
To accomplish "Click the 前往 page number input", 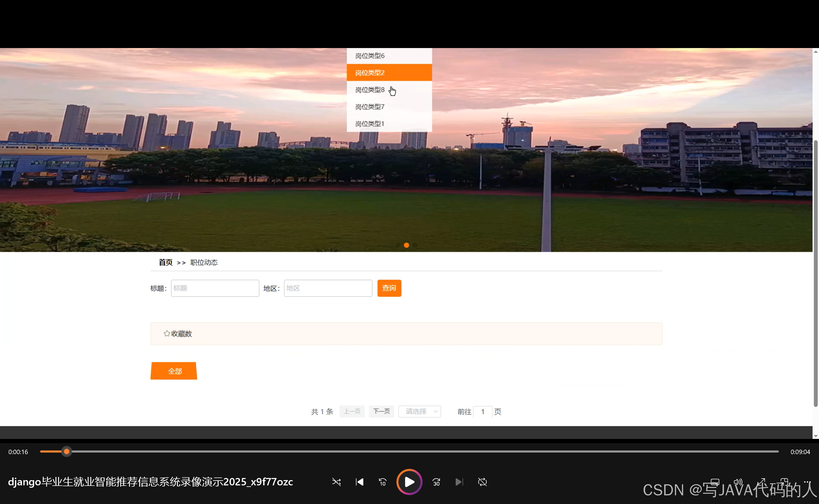I will pos(483,412).
